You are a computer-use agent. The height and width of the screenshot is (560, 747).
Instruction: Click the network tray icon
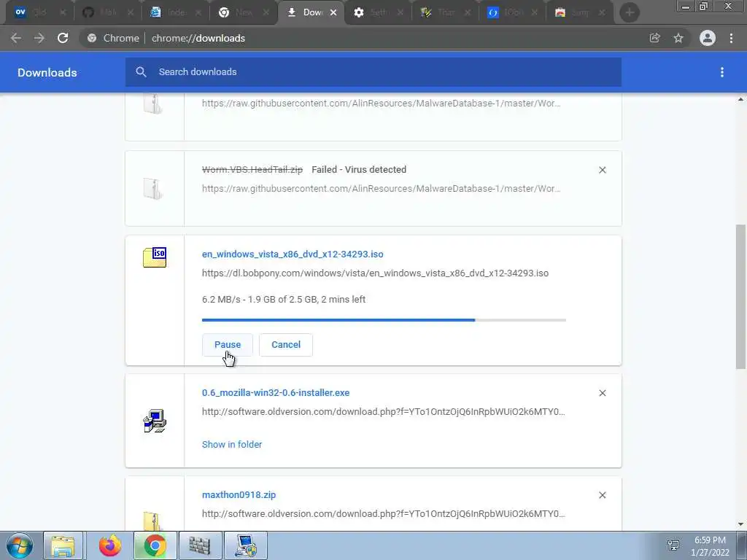(673, 545)
